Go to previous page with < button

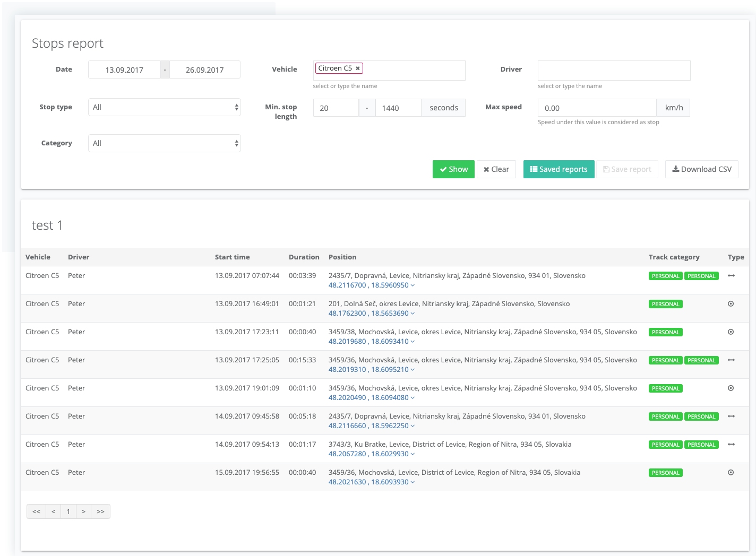[54, 511]
